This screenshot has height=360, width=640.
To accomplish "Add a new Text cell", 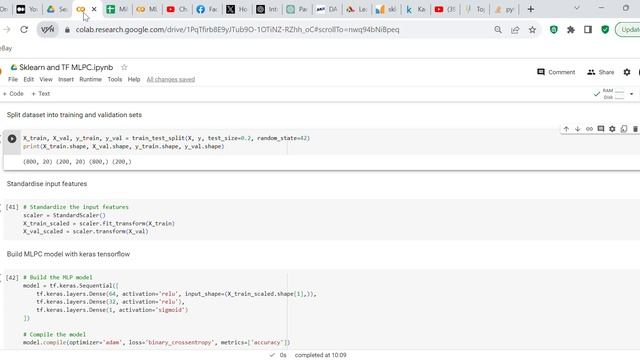I will [40, 93].
